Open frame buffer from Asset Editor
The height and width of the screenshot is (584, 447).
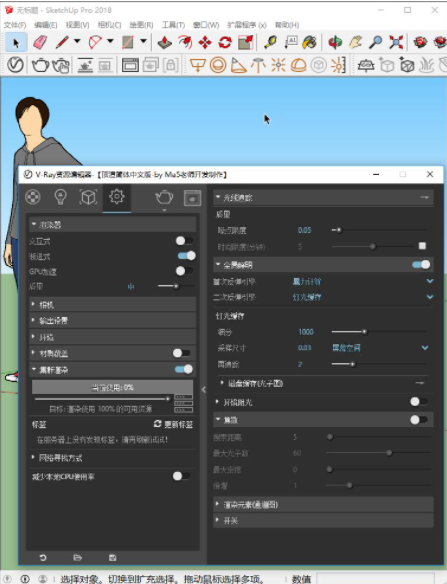192,198
